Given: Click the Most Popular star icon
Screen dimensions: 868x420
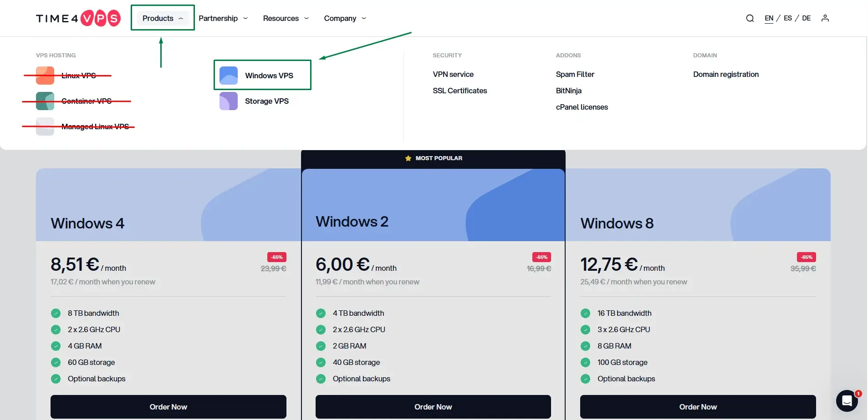Looking at the screenshot, I should (x=408, y=158).
